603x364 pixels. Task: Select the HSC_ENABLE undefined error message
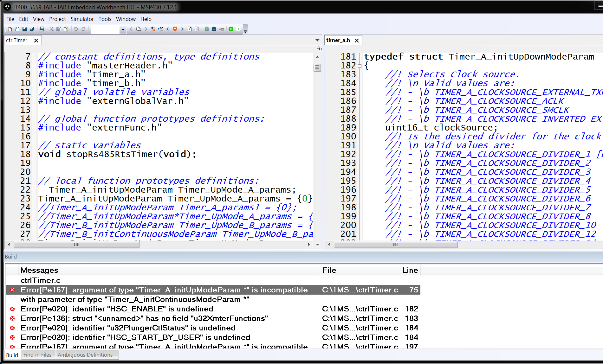[117, 309]
